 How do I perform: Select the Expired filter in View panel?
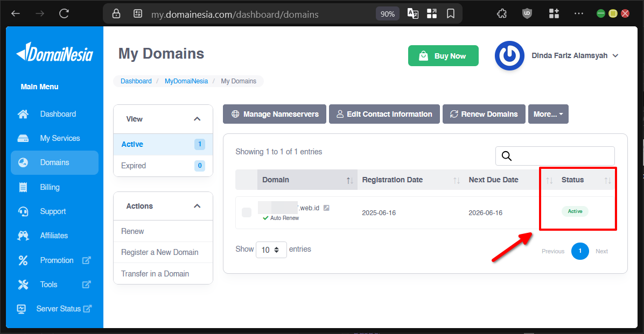pos(134,166)
